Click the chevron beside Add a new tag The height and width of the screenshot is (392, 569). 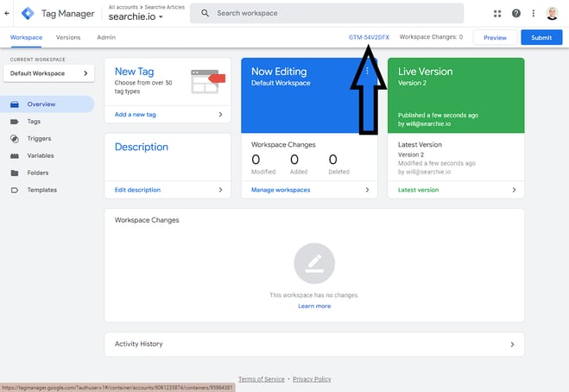point(220,114)
